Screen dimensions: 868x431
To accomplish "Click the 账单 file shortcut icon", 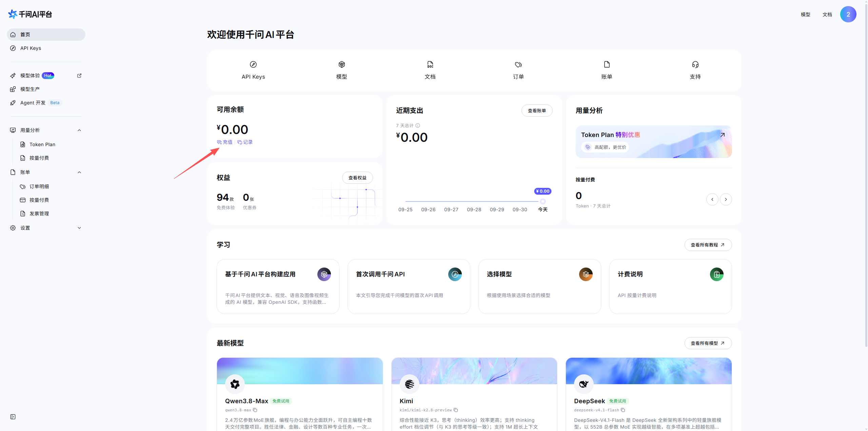I will pos(607,64).
